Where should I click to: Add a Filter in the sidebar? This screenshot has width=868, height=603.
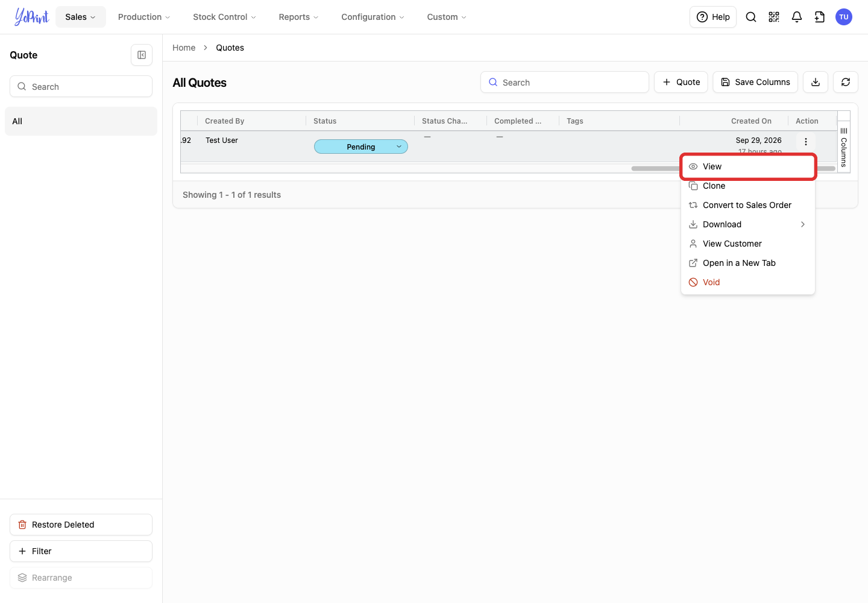point(81,551)
